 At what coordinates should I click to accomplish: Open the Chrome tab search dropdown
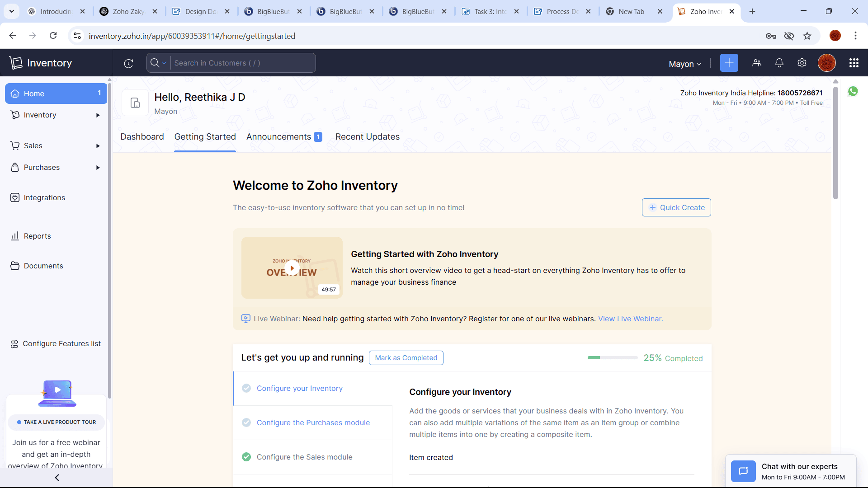tap(12, 11)
